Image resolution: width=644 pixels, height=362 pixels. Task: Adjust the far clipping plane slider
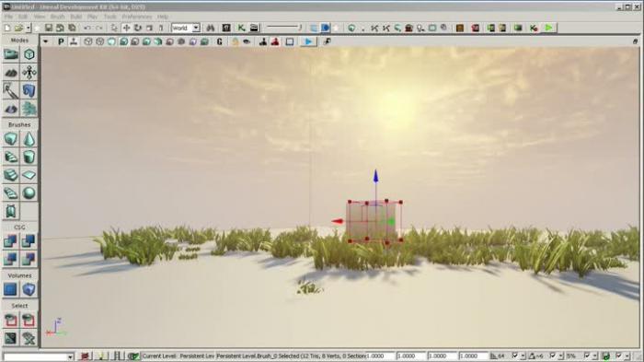pyautogui.click(x=283, y=28)
